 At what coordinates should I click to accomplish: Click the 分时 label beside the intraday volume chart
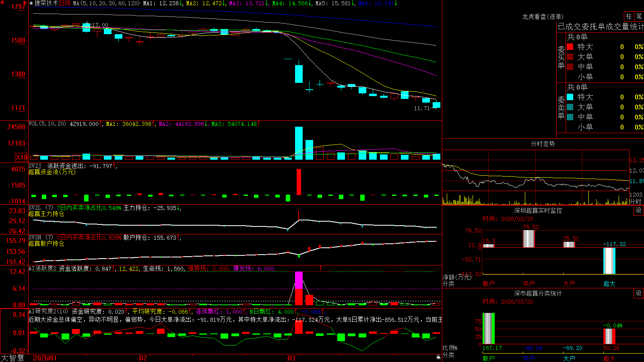pyautogui.click(x=635, y=202)
